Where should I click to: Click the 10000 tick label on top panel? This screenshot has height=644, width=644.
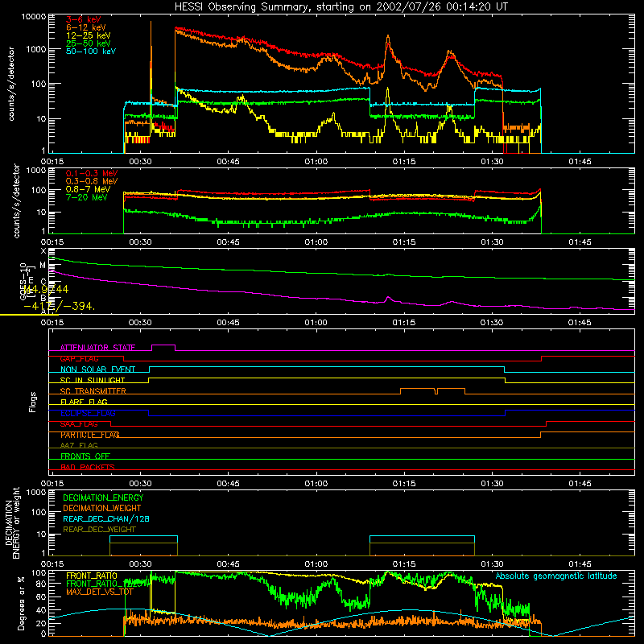[34, 17]
